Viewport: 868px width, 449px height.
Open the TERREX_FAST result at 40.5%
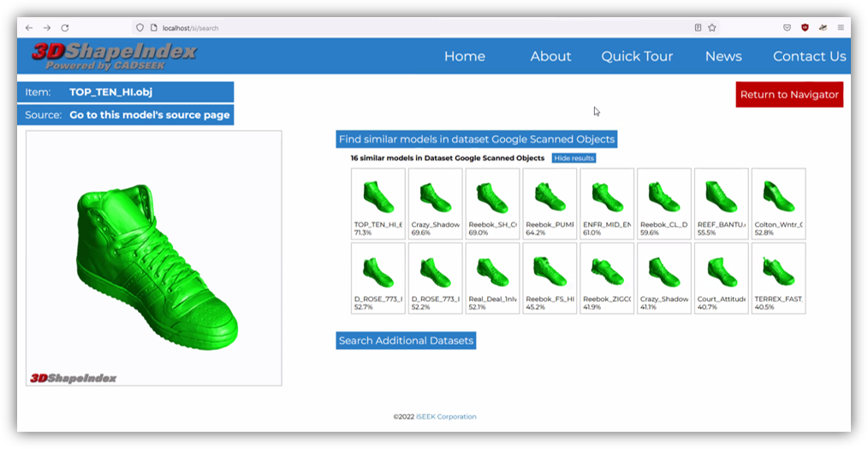[x=778, y=278]
